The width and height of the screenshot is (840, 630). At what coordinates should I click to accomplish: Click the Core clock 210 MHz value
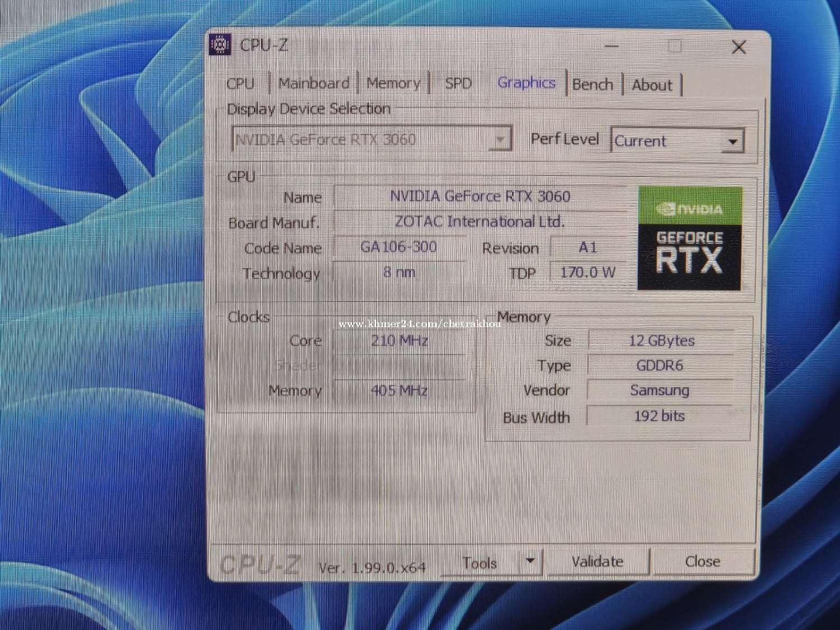click(x=399, y=340)
